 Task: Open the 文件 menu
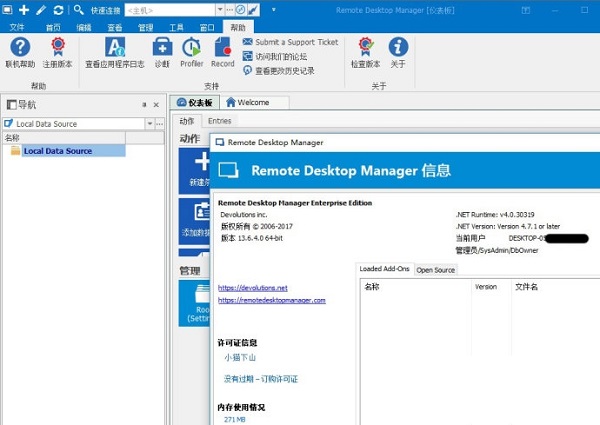(x=17, y=27)
